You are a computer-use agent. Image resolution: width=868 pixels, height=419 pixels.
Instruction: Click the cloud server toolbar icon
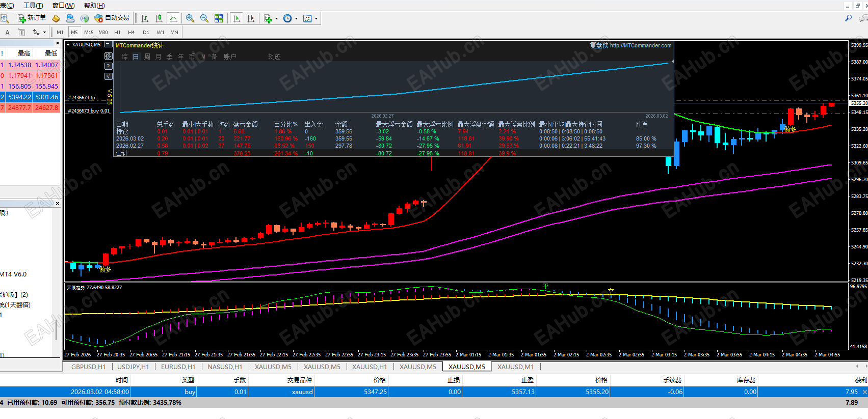70,18
